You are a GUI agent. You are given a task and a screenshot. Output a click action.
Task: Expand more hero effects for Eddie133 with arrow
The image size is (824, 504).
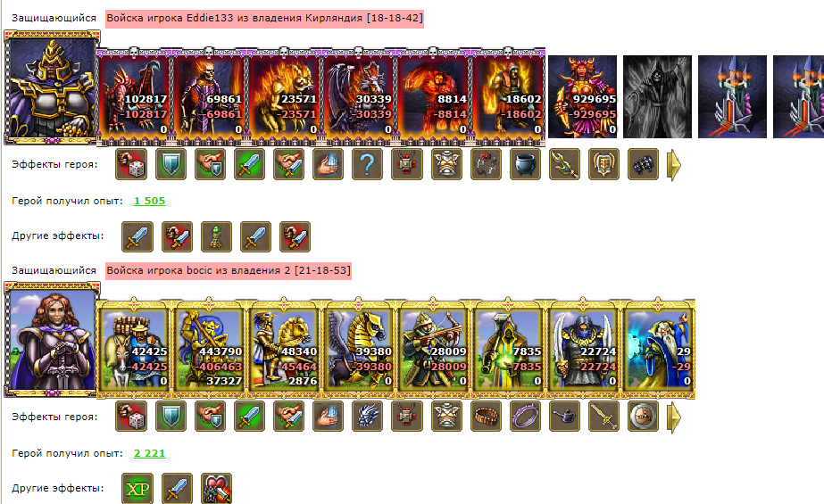click(x=674, y=165)
